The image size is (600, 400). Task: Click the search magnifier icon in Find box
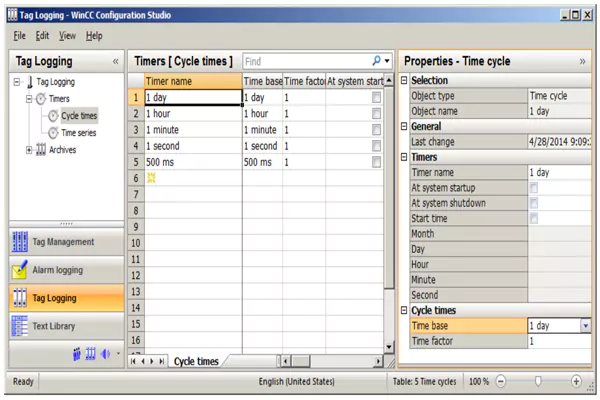tap(377, 60)
